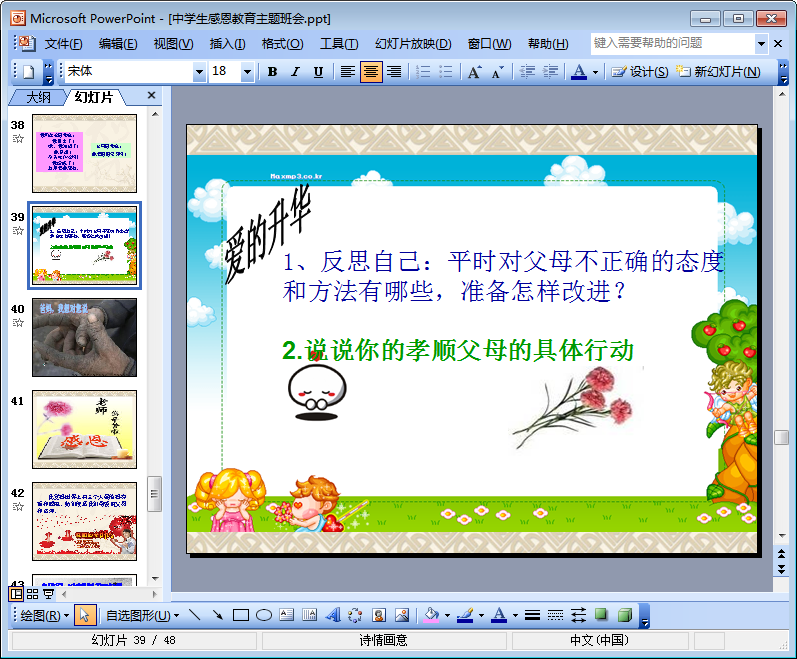Click animation star icon under slide 38
The width and height of the screenshot is (797, 659).
[x=18, y=139]
